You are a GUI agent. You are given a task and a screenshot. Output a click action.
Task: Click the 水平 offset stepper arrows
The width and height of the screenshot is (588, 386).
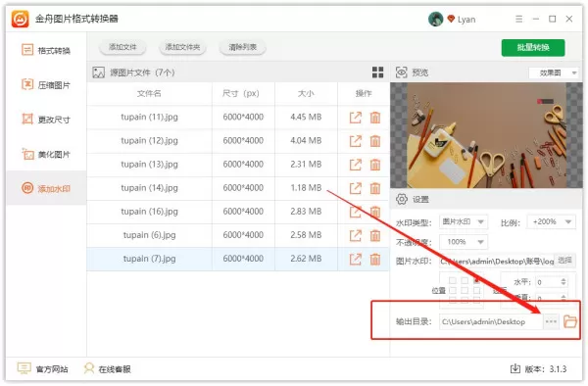(563, 282)
